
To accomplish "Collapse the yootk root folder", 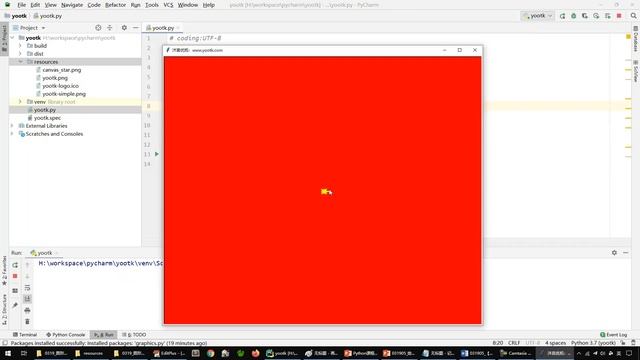I will [x=12, y=38].
